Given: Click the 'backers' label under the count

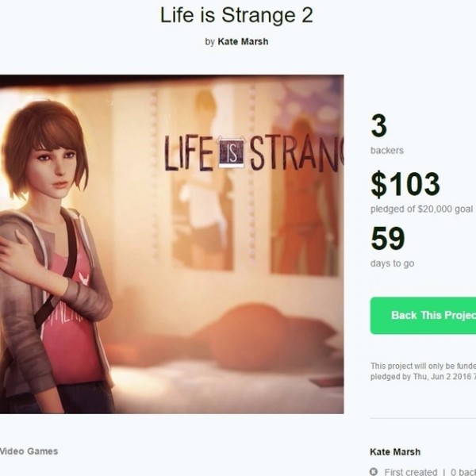Looking at the screenshot, I should point(386,150).
